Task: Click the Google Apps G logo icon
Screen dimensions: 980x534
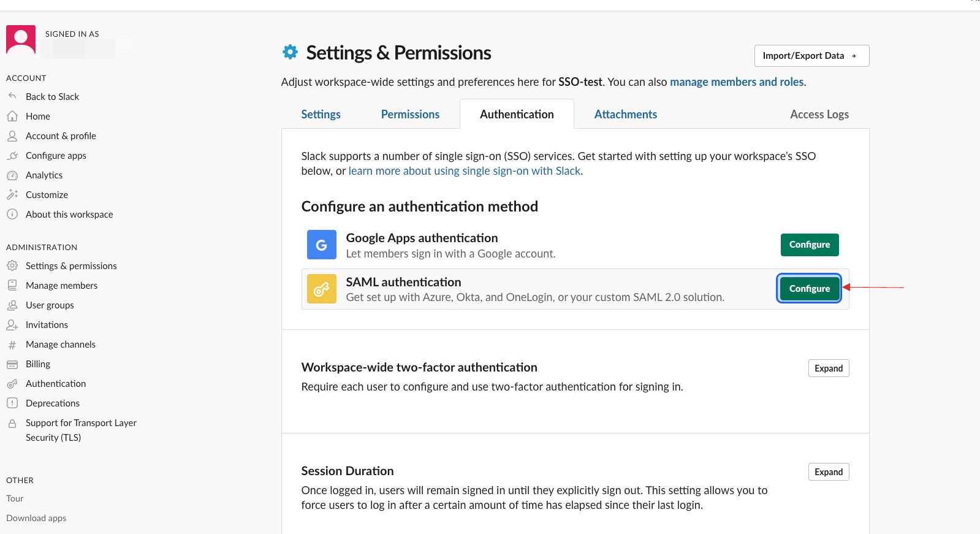Action: coord(322,245)
